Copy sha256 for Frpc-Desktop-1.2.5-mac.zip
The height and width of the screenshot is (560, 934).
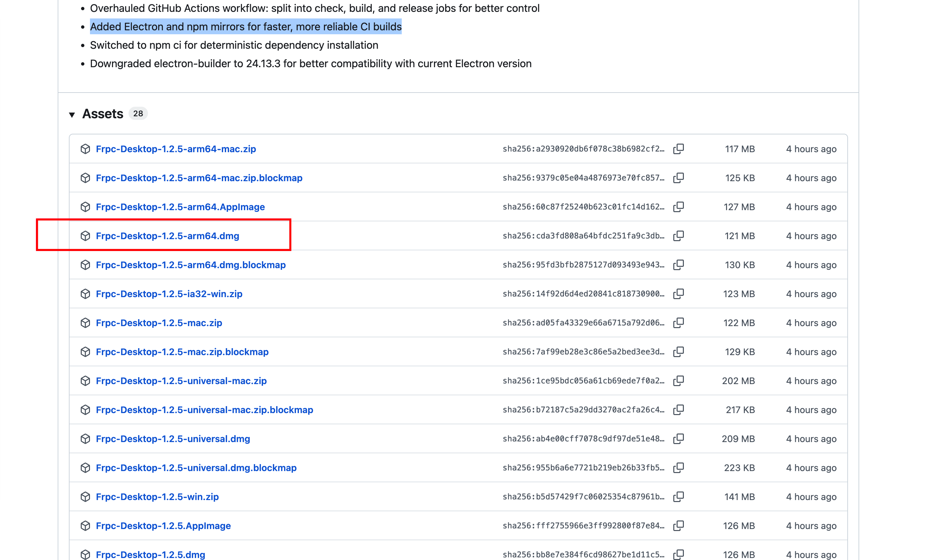pos(678,323)
